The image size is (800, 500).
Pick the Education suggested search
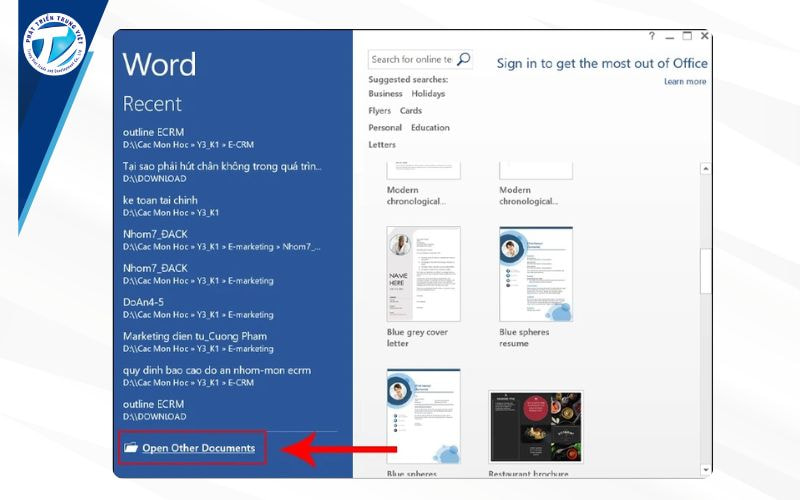[x=430, y=128]
